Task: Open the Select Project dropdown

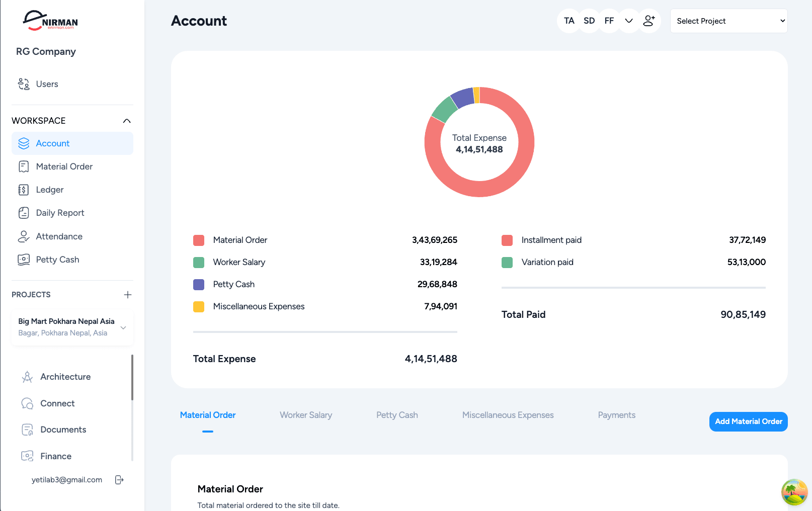Action: 728,21
